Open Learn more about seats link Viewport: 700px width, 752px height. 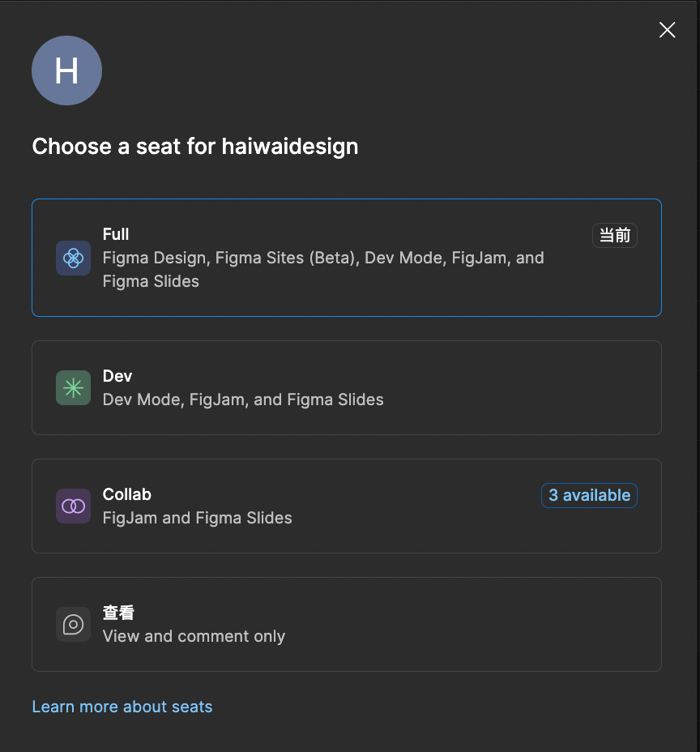[x=122, y=707]
